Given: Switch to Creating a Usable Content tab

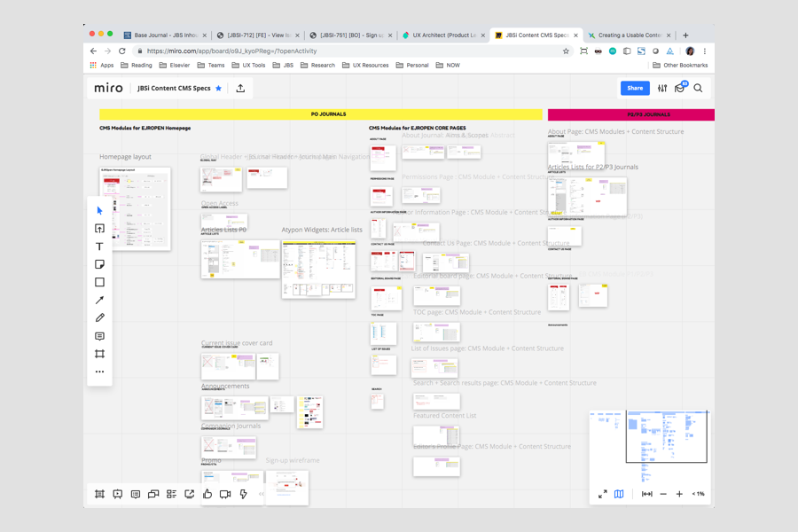Looking at the screenshot, I should (630, 35).
